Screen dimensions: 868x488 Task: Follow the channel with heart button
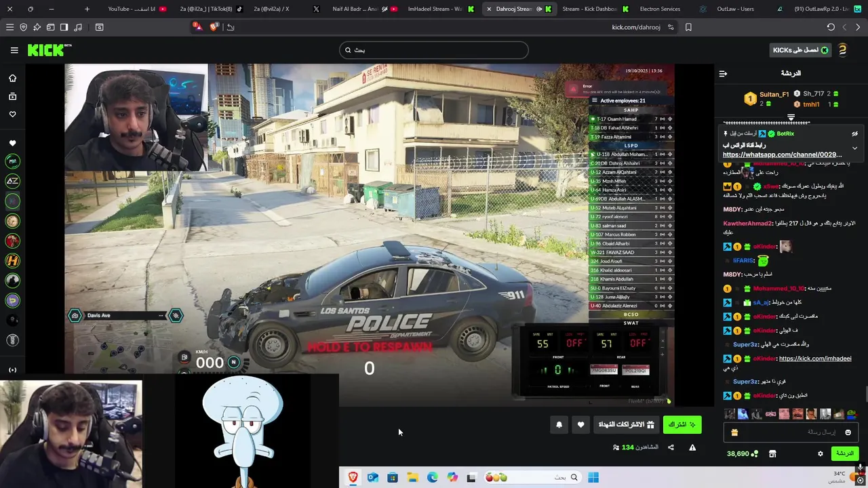coord(580,425)
